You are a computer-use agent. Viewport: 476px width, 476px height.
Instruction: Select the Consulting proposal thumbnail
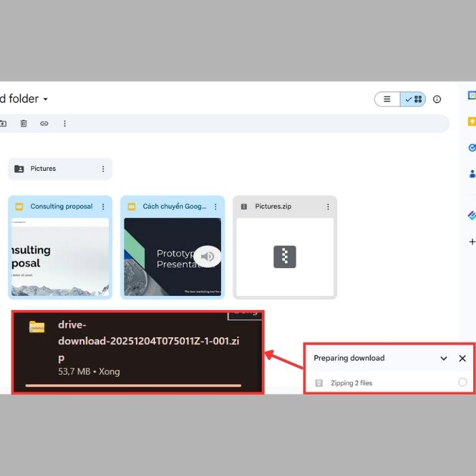(x=60, y=257)
